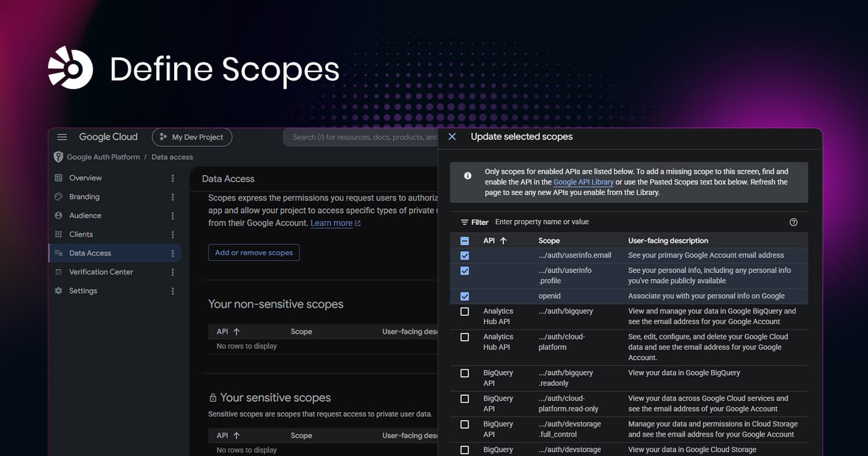868x456 pixels.
Task: Toggle the select-all scopes header checkbox
Action: 465,241
